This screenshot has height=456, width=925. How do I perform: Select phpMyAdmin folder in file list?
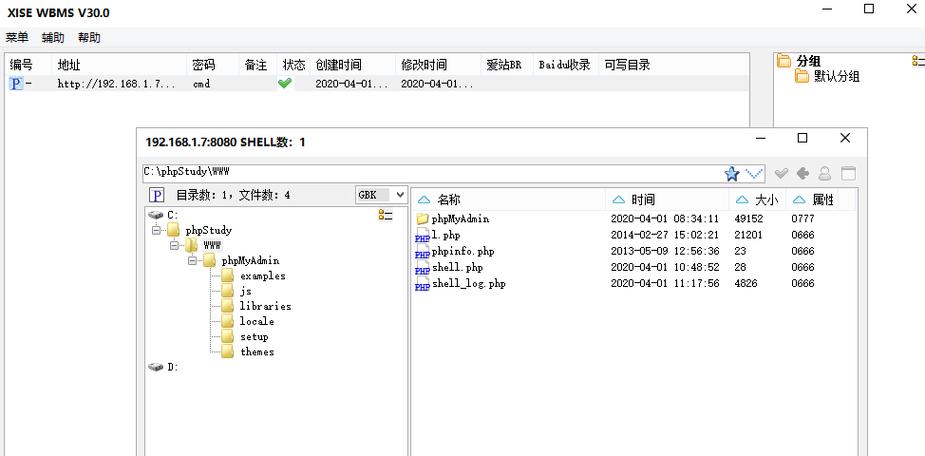[460, 219]
